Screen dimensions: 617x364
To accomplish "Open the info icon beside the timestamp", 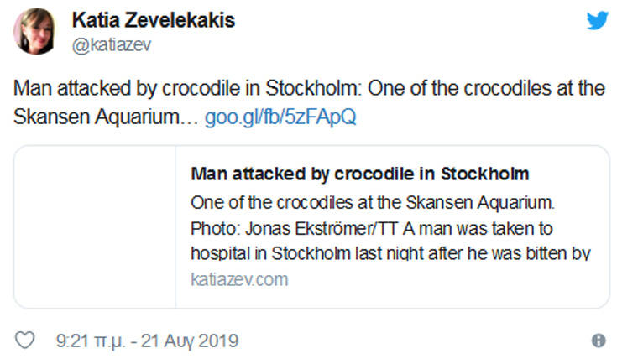I will pos(598,341).
